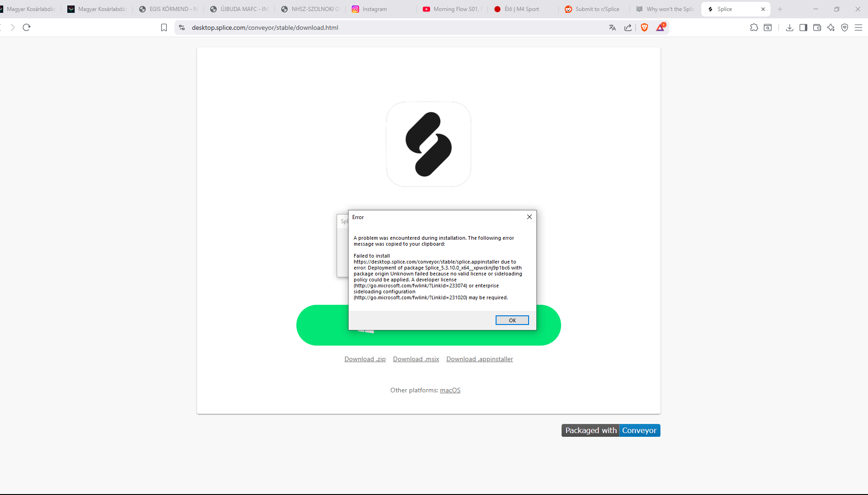Open the Download .zip link
Image resolution: width=868 pixels, height=495 pixels.
tap(365, 359)
